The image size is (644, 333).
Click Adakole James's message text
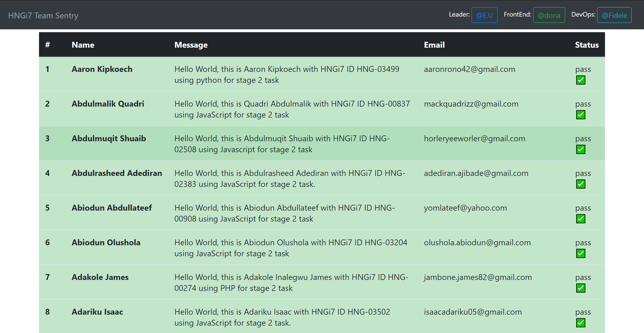point(291,283)
